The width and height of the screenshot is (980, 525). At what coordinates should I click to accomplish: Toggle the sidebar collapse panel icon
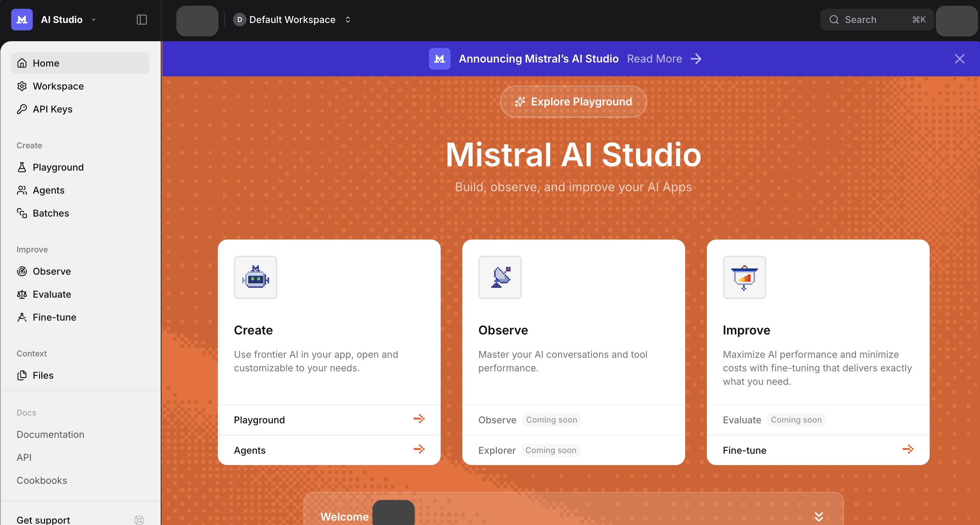(141, 19)
